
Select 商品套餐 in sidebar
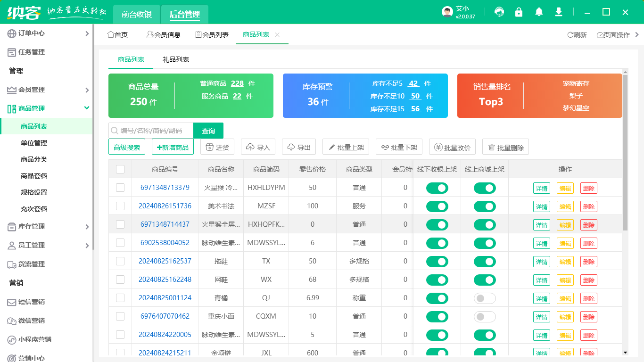(x=34, y=176)
